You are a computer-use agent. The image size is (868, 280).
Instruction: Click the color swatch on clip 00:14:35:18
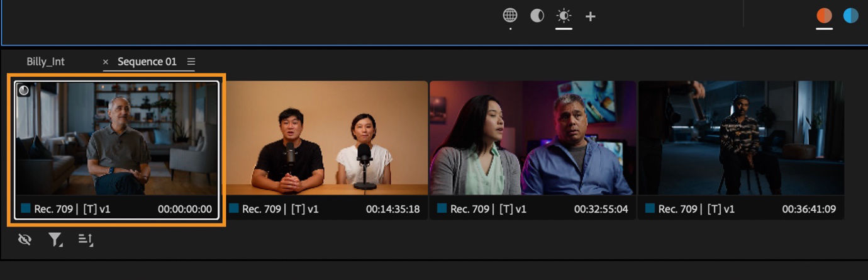click(x=233, y=209)
